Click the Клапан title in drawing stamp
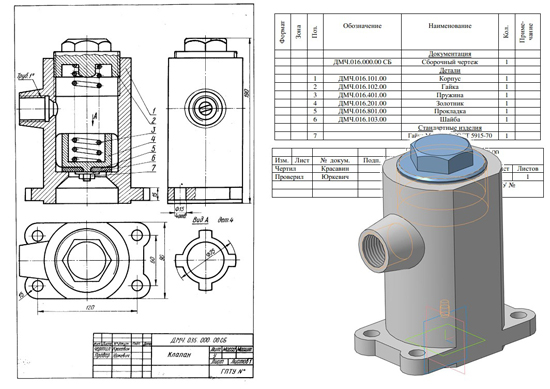 pyautogui.click(x=179, y=354)
